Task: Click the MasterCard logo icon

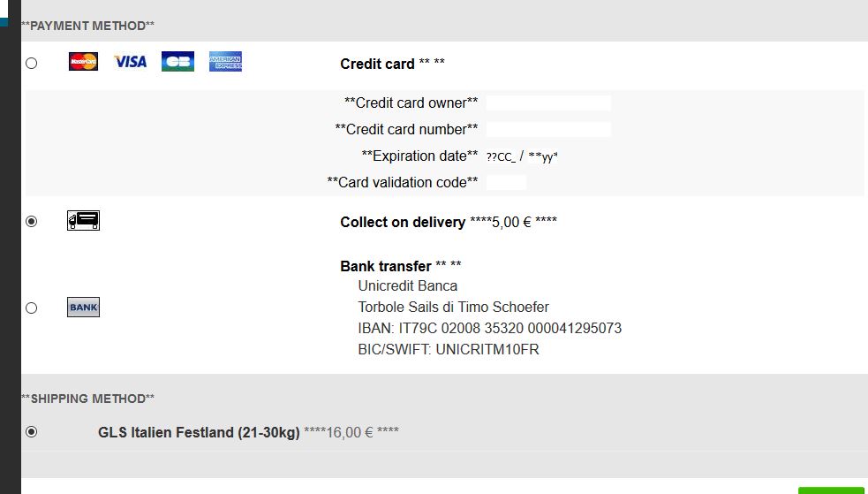Action: coord(83,62)
